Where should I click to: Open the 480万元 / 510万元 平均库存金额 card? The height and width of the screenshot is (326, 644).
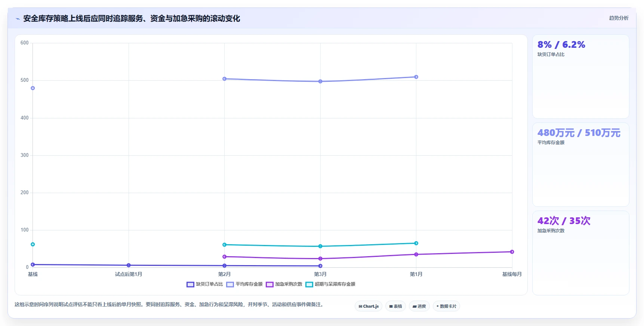point(580,165)
